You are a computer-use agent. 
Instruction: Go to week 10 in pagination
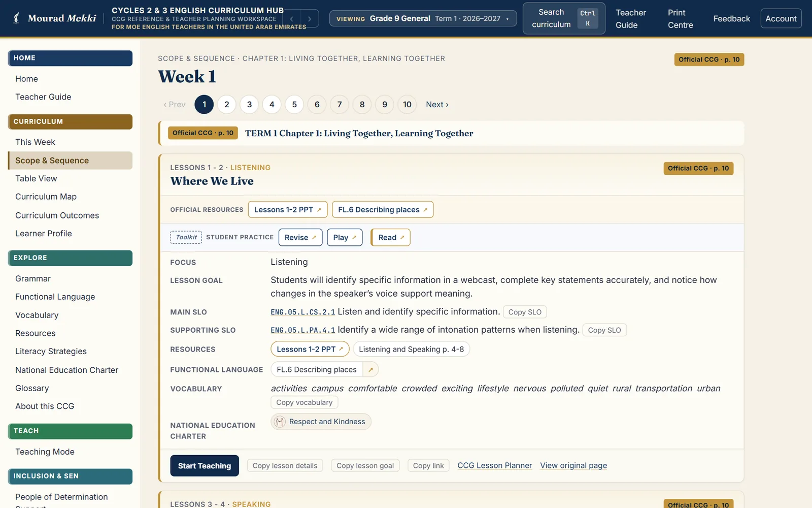click(x=407, y=105)
